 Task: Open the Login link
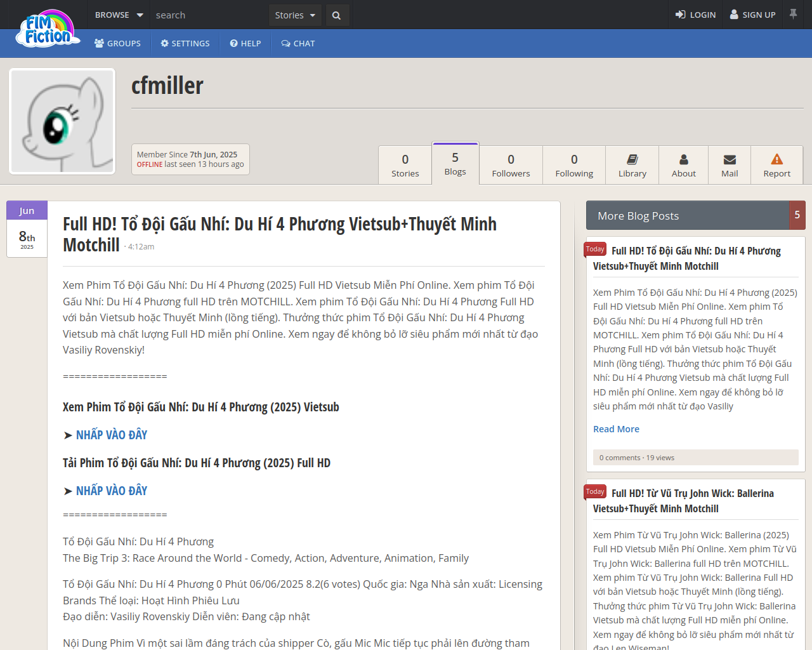pos(695,15)
